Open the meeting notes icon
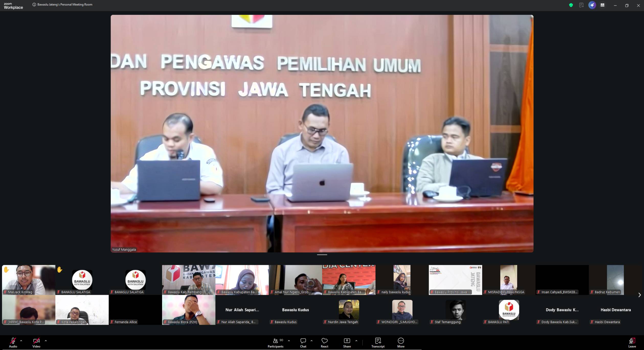The width and height of the screenshot is (644, 350). point(581,5)
